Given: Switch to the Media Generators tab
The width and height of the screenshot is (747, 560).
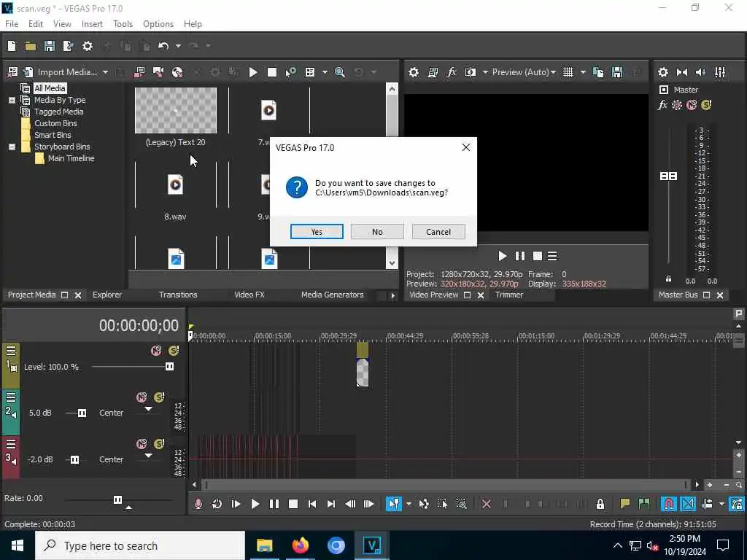Looking at the screenshot, I should (333, 295).
